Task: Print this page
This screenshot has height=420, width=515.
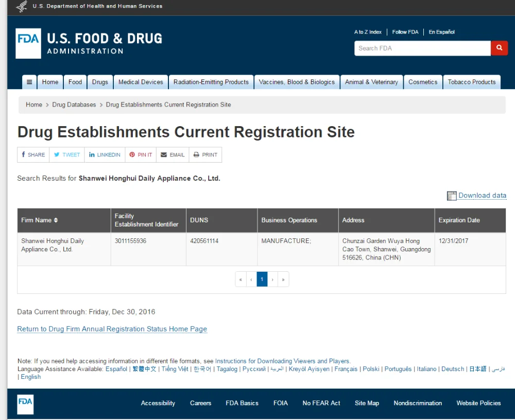Action: [205, 154]
